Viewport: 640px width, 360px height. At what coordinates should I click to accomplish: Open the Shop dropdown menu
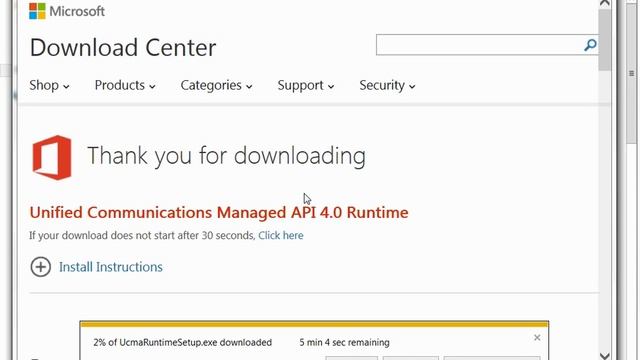(x=49, y=85)
